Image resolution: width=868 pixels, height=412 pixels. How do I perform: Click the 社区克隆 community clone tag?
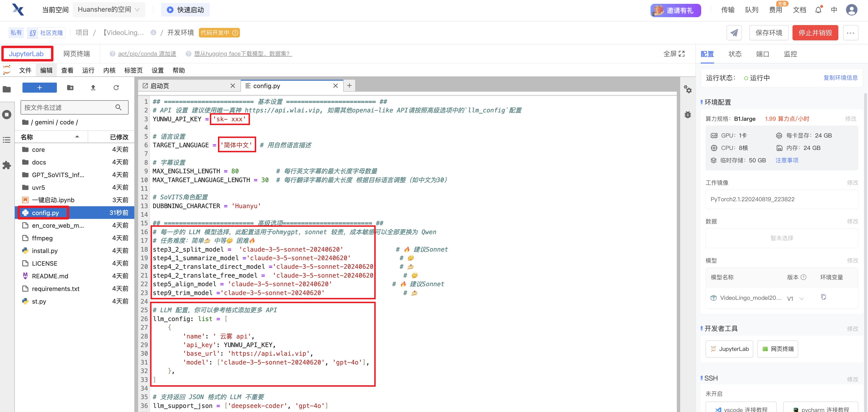(x=47, y=33)
